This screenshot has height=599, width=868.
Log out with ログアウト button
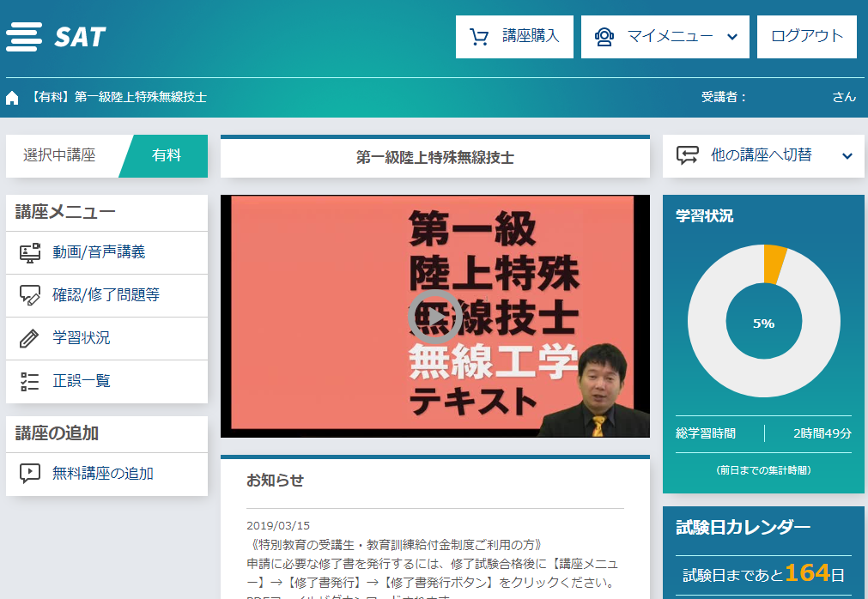806,37
